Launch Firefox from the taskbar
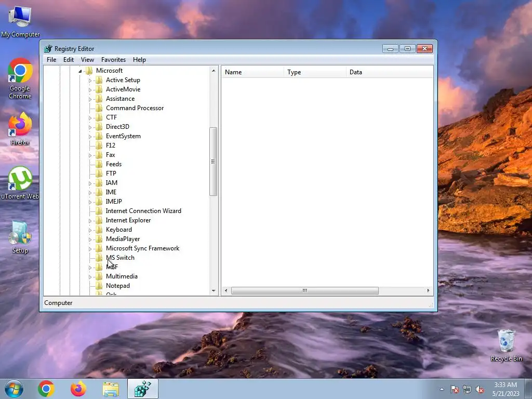Image resolution: width=532 pixels, height=399 pixels. tap(78, 389)
